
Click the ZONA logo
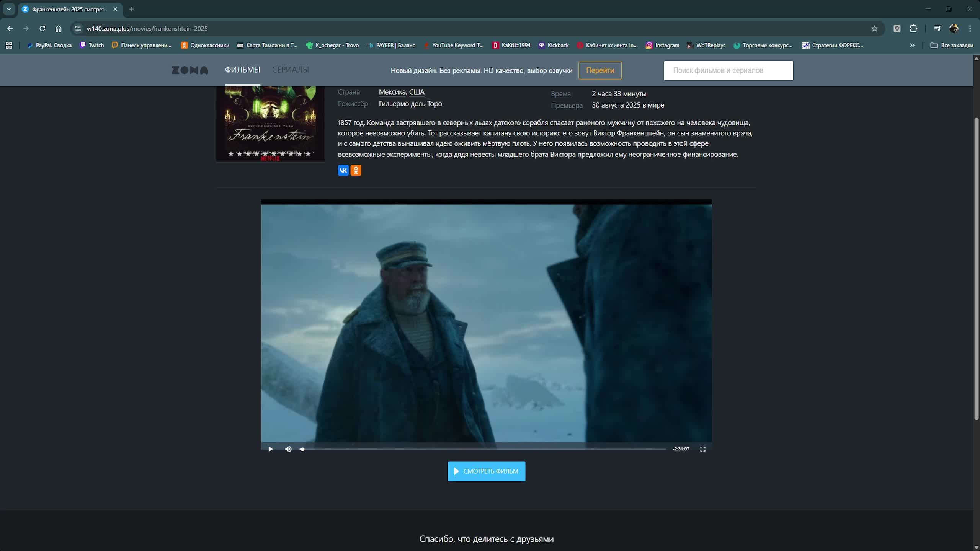189,70
